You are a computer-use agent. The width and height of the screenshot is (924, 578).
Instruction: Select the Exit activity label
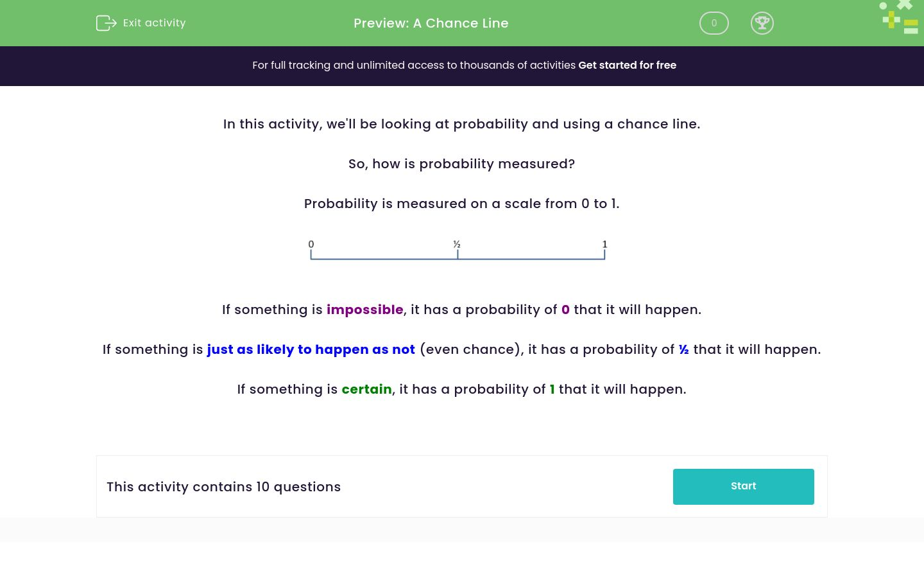point(154,22)
